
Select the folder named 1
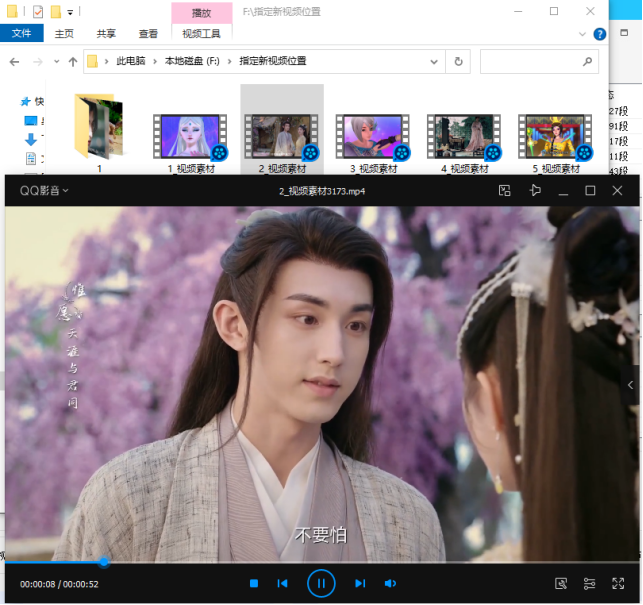[x=99, y=133]
